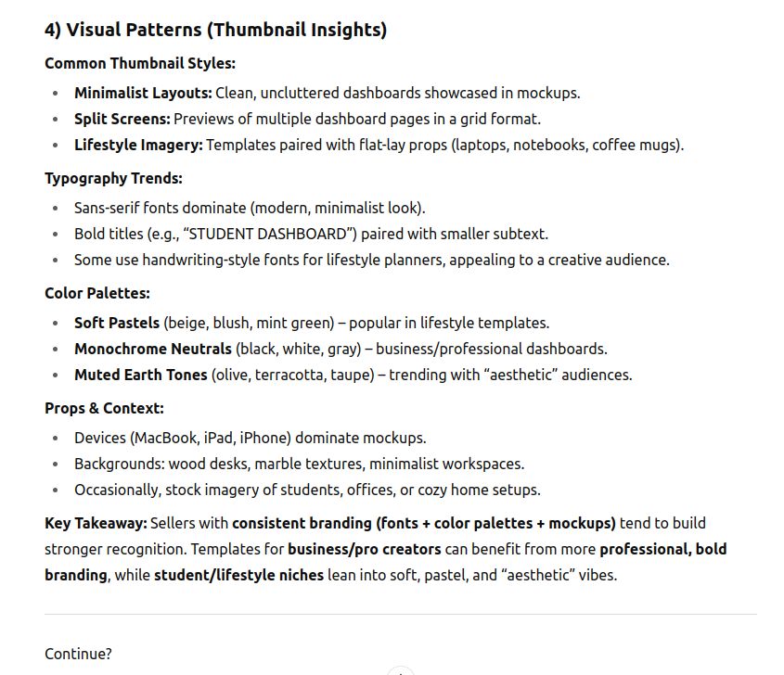This screenshot has width=784, height=675.
Task: Click the bold "Split Screens:" label
Action: tap(122, 120)
